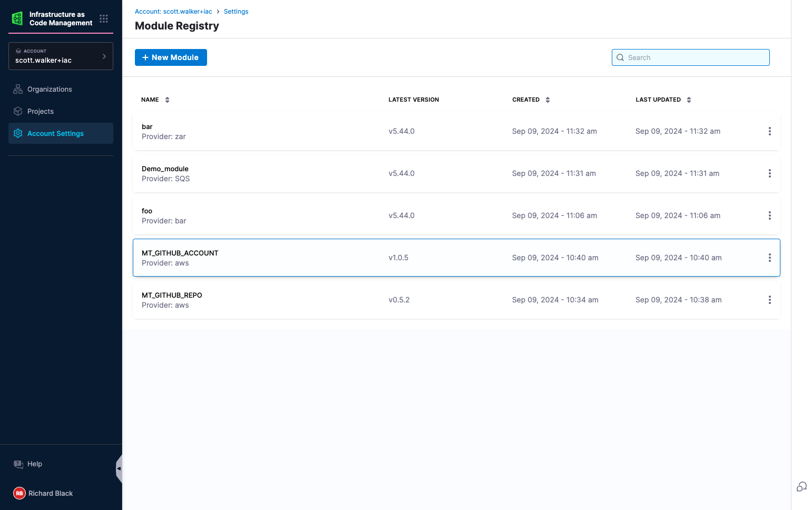
Task: Click the Latest Version column header
Action: pyautogui.click(x=414, y=100)
